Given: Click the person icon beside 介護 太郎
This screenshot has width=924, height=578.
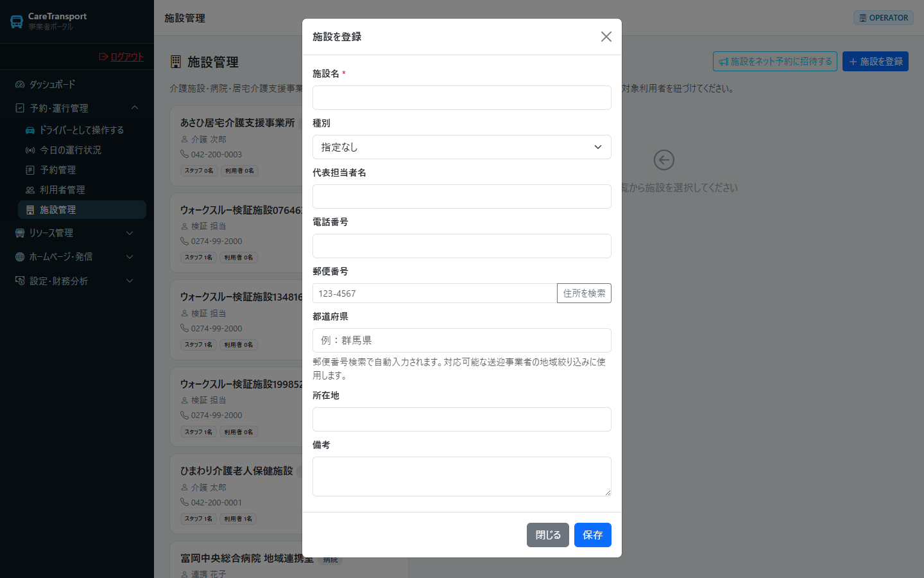Looking at the screenshot, I should pyautogui.click(x=185, y=487).
